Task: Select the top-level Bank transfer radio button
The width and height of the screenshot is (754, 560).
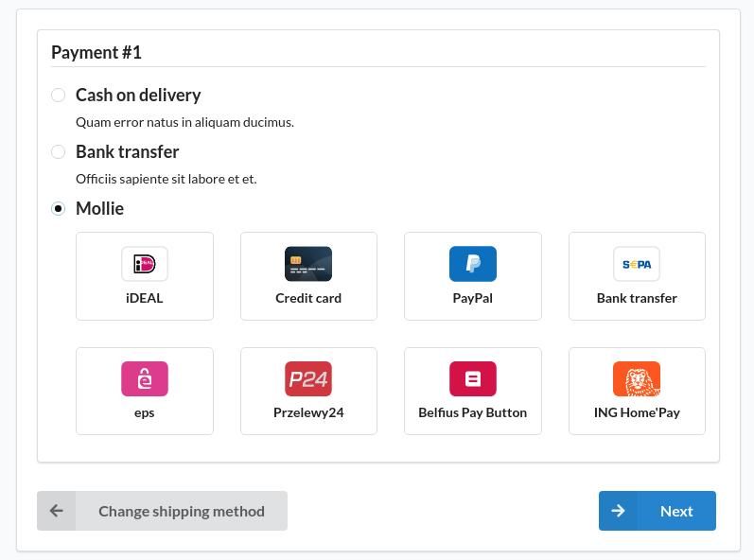Action: click(x=59, y=152)
